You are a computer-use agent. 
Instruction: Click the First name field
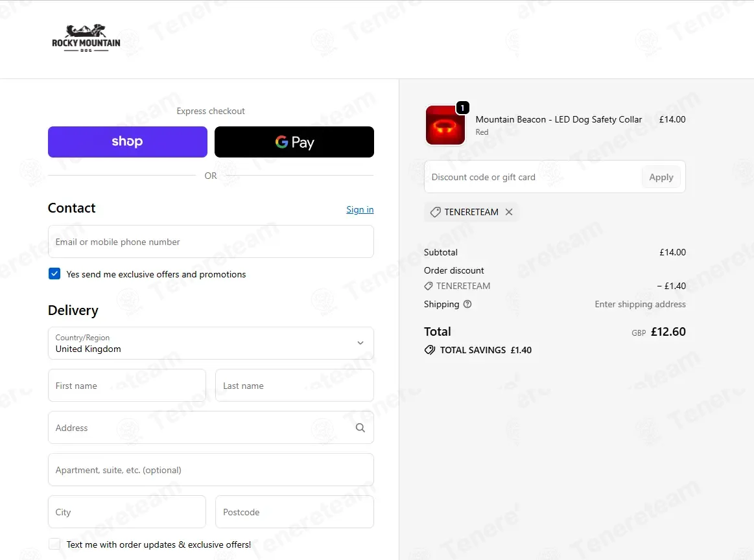tap(127, 386)
